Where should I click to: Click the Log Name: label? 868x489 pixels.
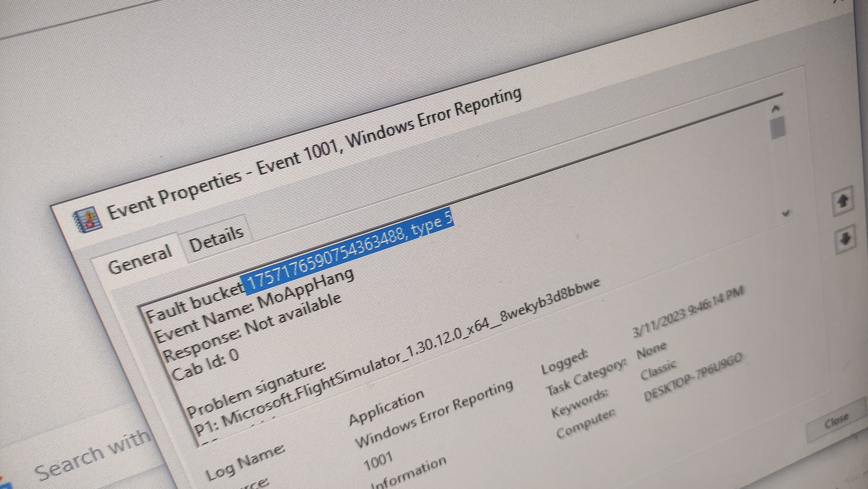245,461
